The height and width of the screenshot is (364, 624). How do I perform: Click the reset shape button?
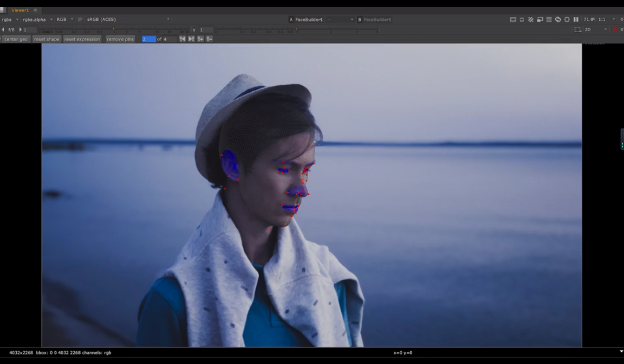point(47,39)
